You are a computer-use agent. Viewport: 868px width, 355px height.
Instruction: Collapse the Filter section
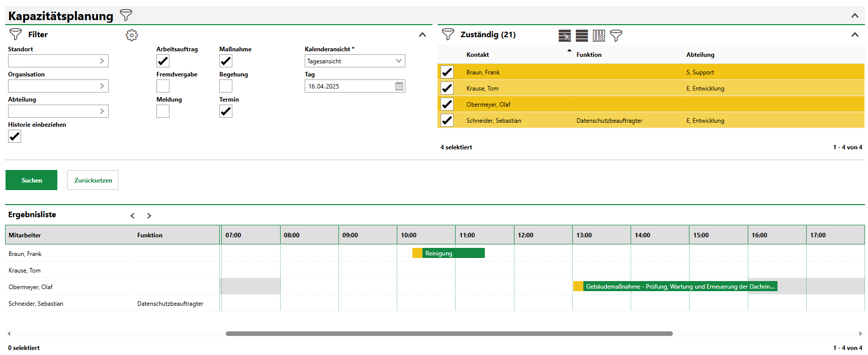pos(422,35)
